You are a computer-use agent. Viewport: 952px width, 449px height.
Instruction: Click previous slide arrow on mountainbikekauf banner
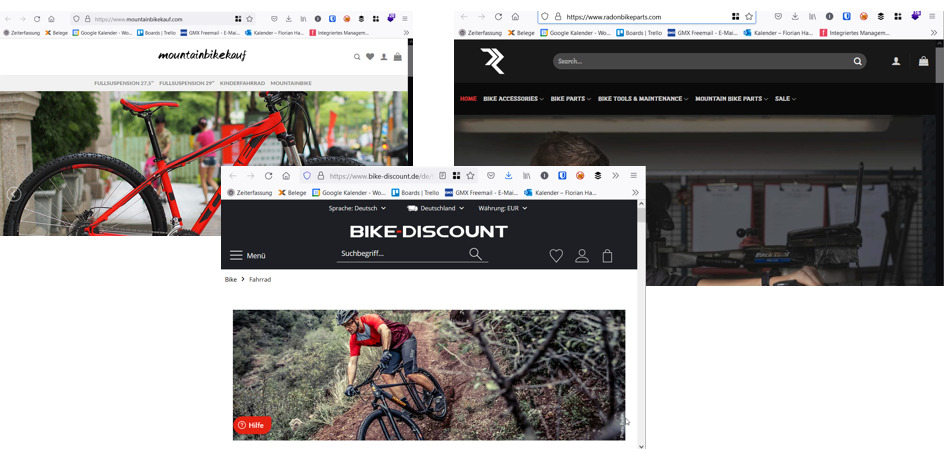pyautogui.click(x=13, y=194)
